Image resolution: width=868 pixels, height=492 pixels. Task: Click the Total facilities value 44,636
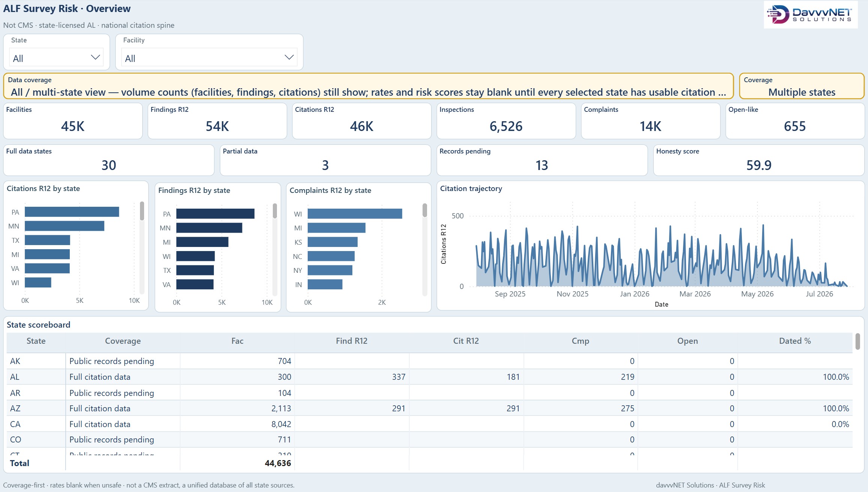coord(278,463)
